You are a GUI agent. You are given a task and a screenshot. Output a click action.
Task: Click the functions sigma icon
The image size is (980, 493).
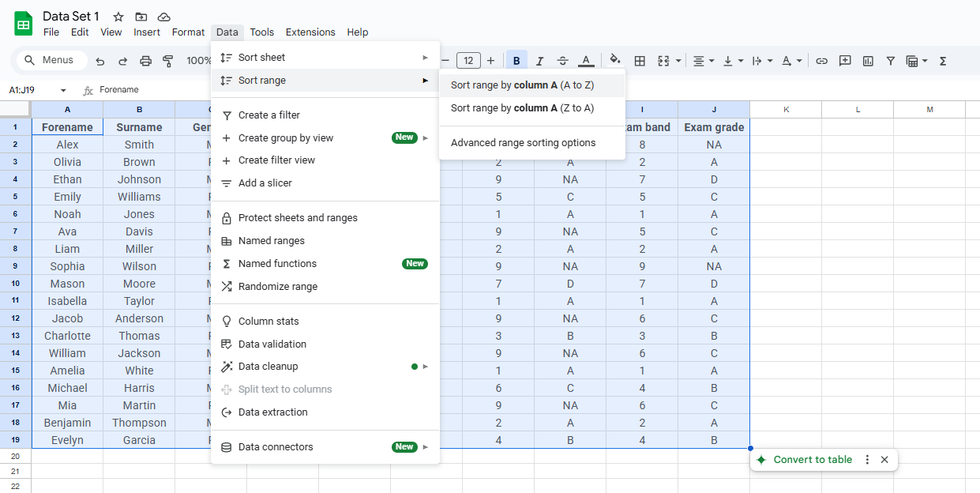coord(943,61)
